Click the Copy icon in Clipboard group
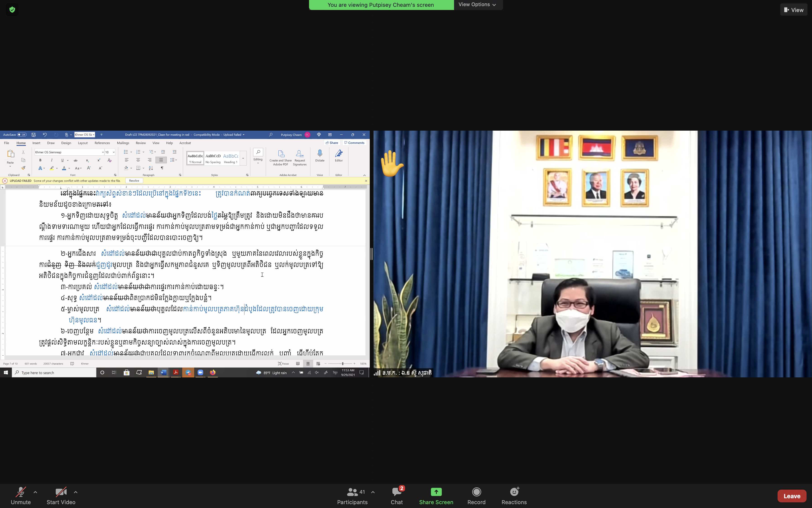The width and height of the screenshot is (812, 508). click(x=23, y=160)
